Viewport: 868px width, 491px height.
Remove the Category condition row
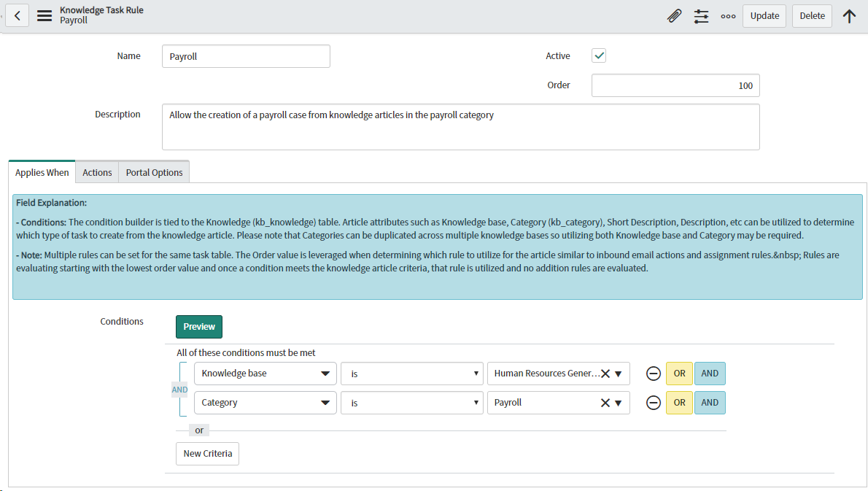tap(654, 403)
